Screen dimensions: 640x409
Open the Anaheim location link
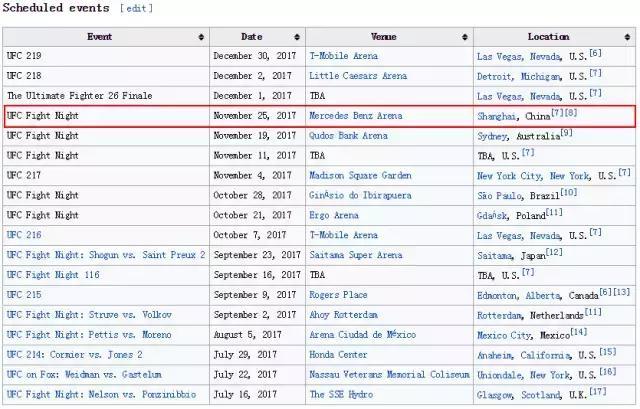(x=495, y=356)
